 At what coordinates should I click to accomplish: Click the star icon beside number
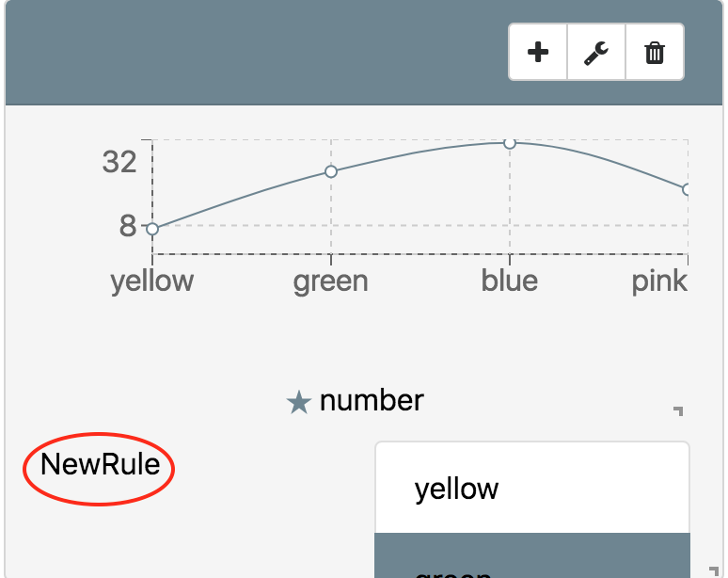tap(298, 403)
